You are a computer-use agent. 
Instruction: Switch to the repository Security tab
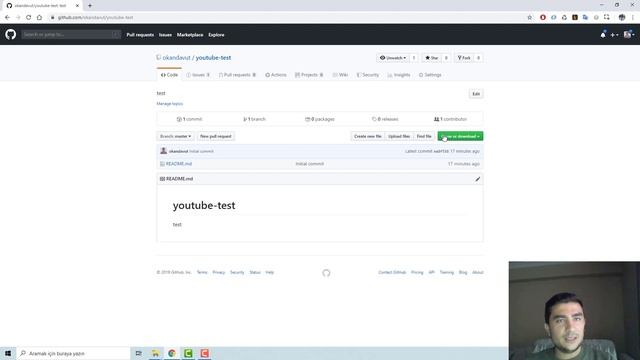pos(368,75)
